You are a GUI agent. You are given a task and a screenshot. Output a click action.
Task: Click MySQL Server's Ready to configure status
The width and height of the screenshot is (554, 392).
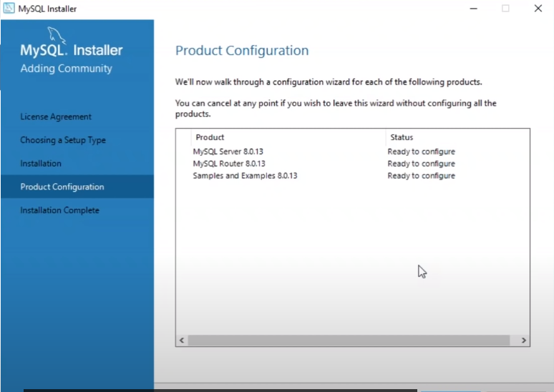421,152
